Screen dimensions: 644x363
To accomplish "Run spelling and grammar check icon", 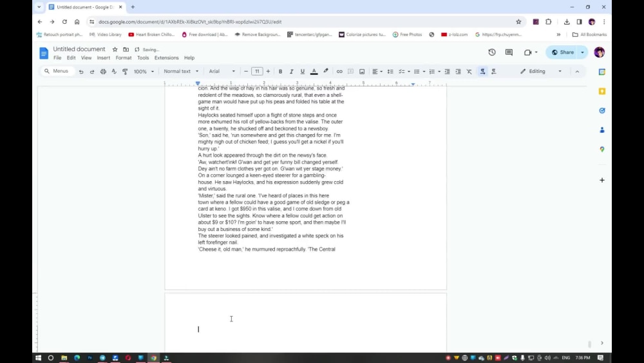I will (114, 72).
